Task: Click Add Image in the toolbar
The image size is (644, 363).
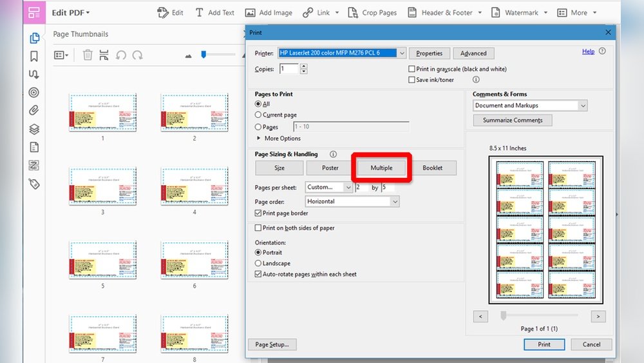Action: click(269, 13)
